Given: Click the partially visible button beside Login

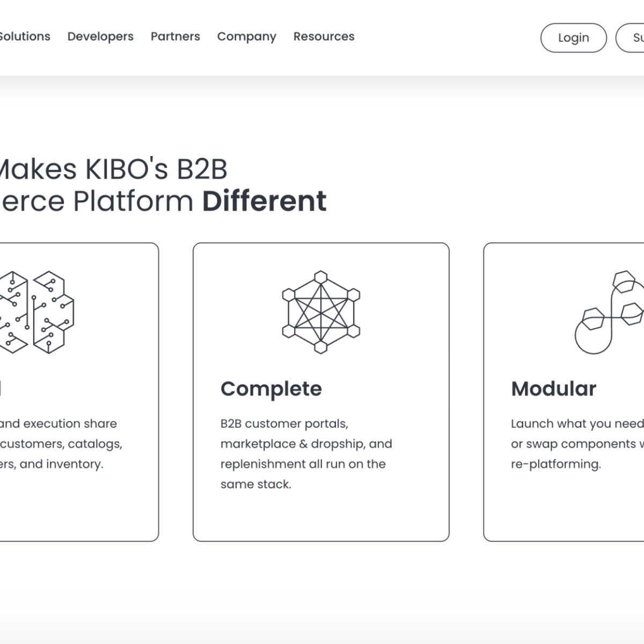Looking at the screenshot, I should click(x=630, y=38).
